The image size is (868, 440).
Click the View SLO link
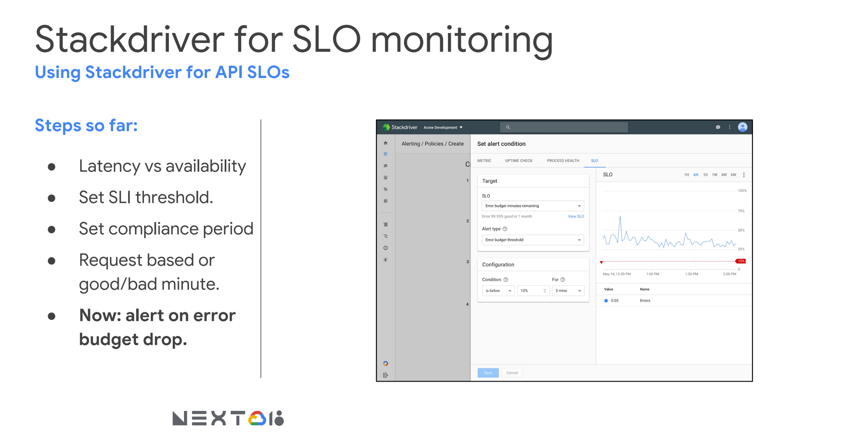pyautogui.click(x=576, y=216)
